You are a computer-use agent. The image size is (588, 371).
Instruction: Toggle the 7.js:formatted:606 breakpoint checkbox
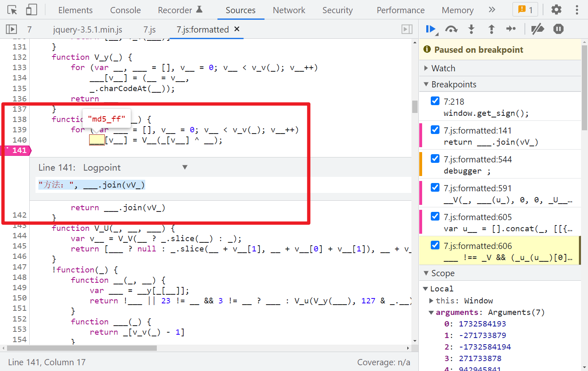[435, 245]
